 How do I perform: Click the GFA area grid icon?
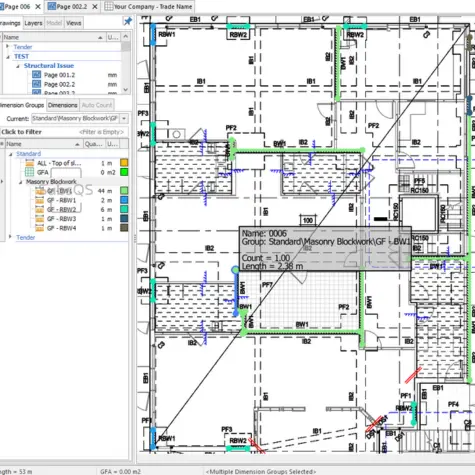click(x=30, y=172)
